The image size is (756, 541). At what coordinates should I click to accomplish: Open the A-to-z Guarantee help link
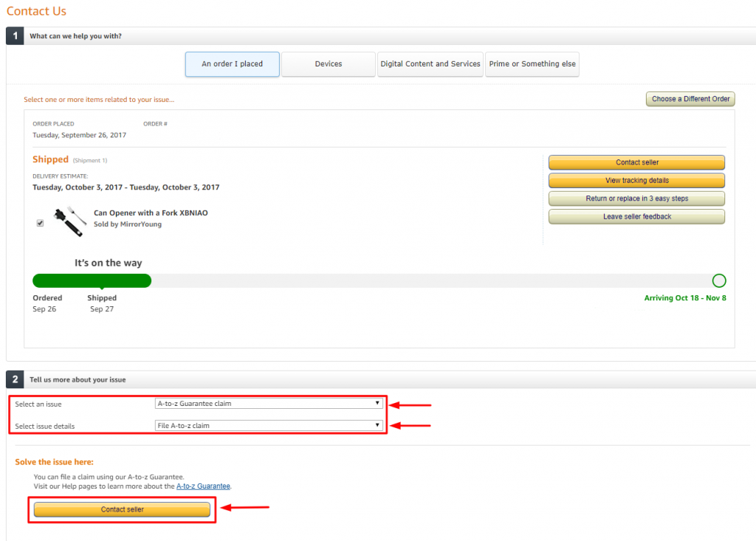click(203, 486)
